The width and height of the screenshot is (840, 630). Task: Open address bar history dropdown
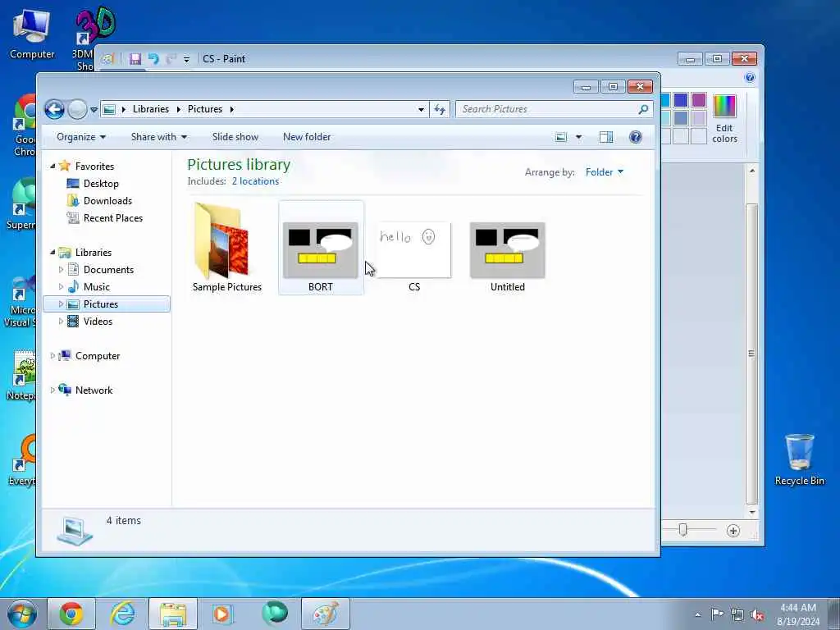pos(421,110)
